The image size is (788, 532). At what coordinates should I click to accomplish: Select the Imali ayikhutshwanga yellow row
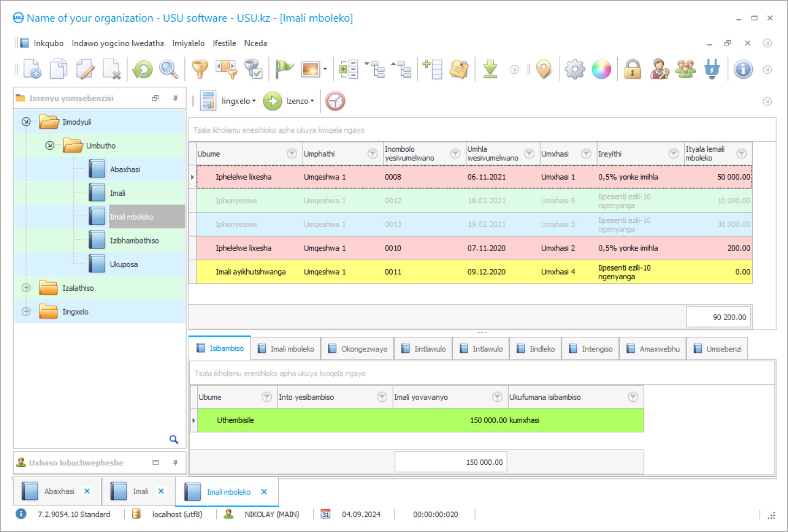[474, 272]
